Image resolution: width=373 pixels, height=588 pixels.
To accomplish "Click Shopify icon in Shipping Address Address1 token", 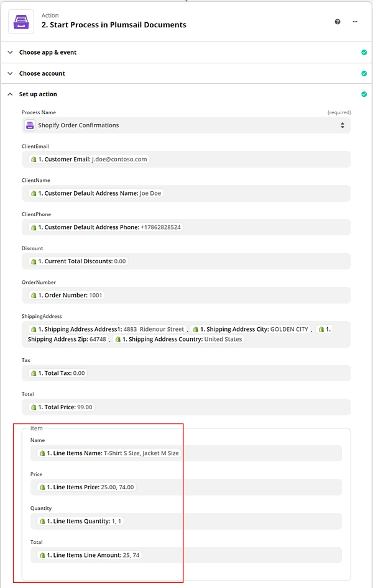I will (x=34, y=329).
